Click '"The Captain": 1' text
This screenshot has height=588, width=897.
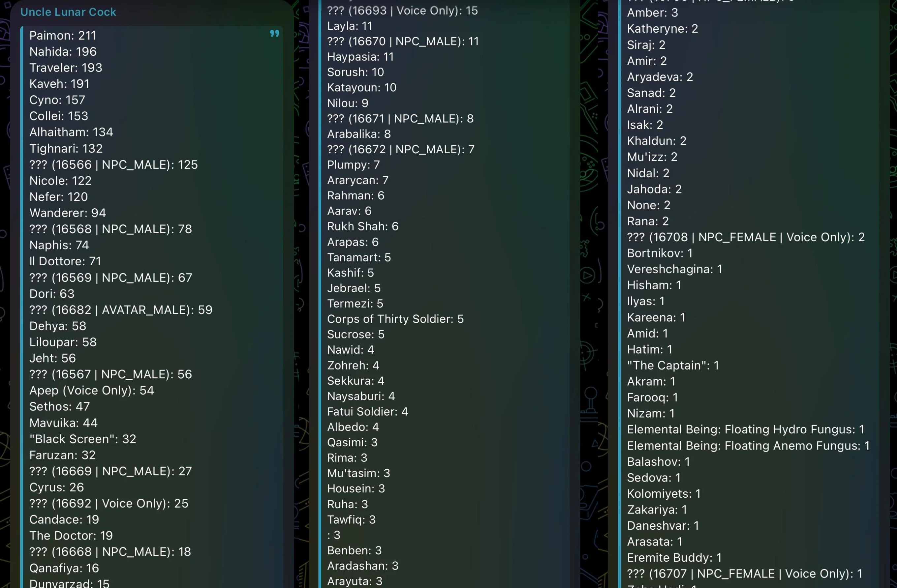[x=673, y=366]
